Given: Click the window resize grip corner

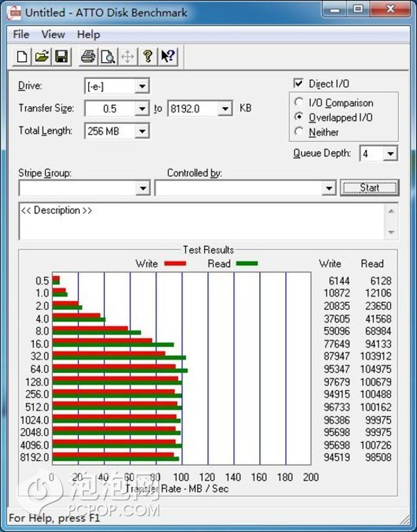Looking at the screenshot, I should (404, 519).
